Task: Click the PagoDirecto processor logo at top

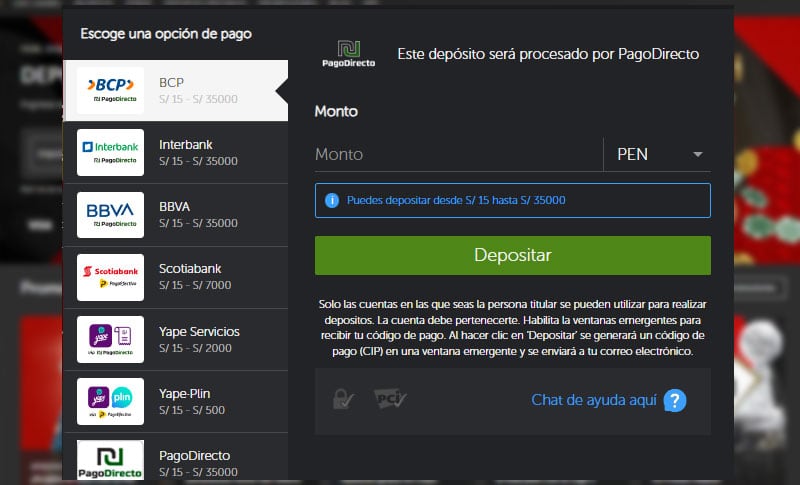Action: 348,55
